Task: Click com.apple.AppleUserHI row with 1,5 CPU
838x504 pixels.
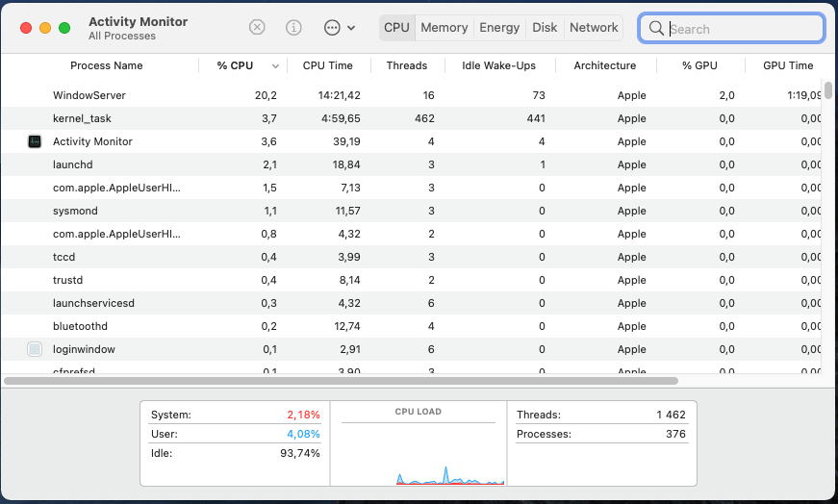Action: click(412, 189)
